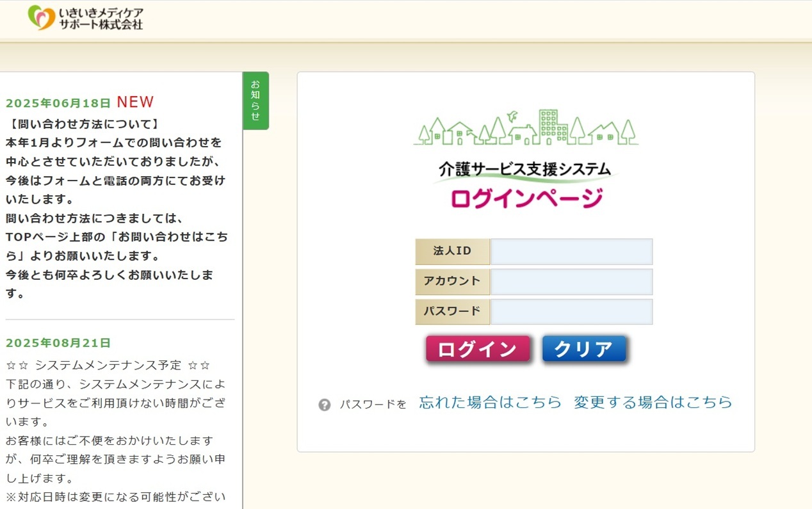Focus the 法人ID input field
This screenshot has width=812, height=509.
571,252
